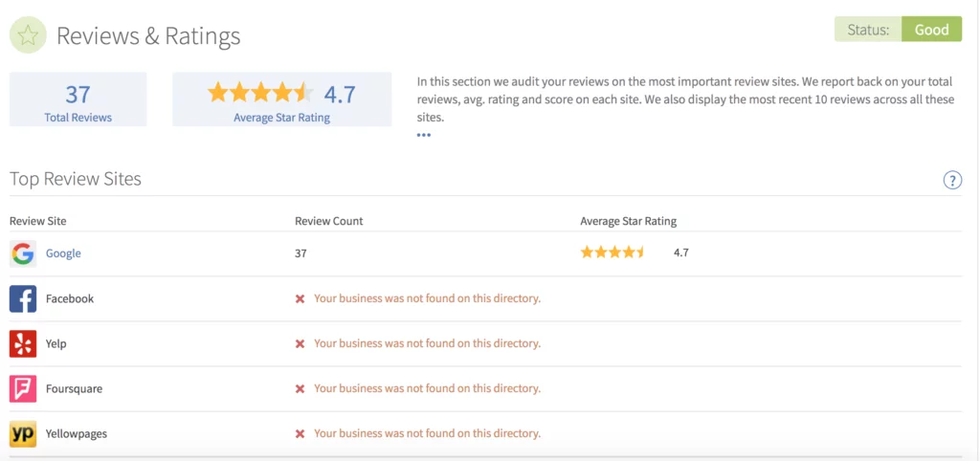The image size is (980, 461).
Task: Expand description with the three dots
Action: pos(424,135)
